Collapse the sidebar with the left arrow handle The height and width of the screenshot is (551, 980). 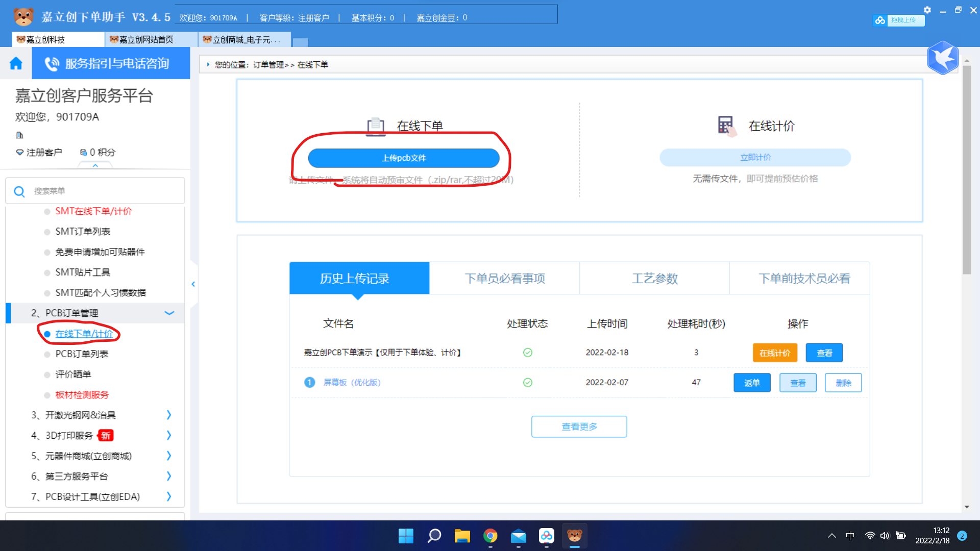pos(193,284)
